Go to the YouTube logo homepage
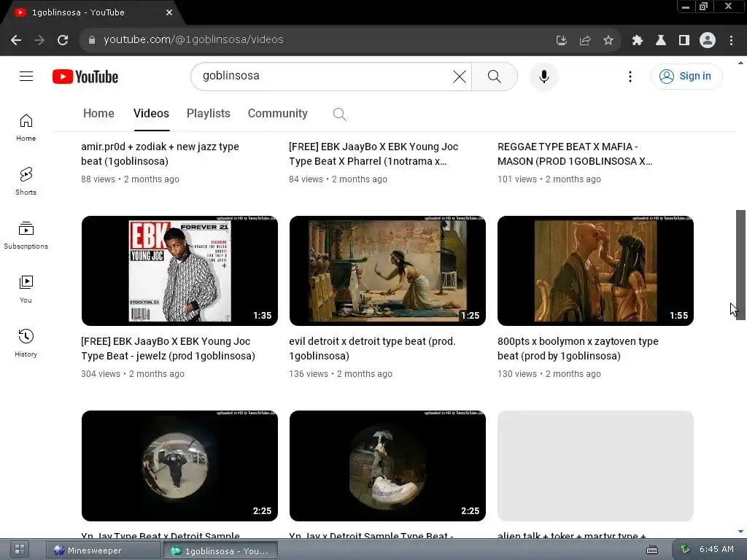The width and height of the screenshot is (747, 560). [85, 77]
